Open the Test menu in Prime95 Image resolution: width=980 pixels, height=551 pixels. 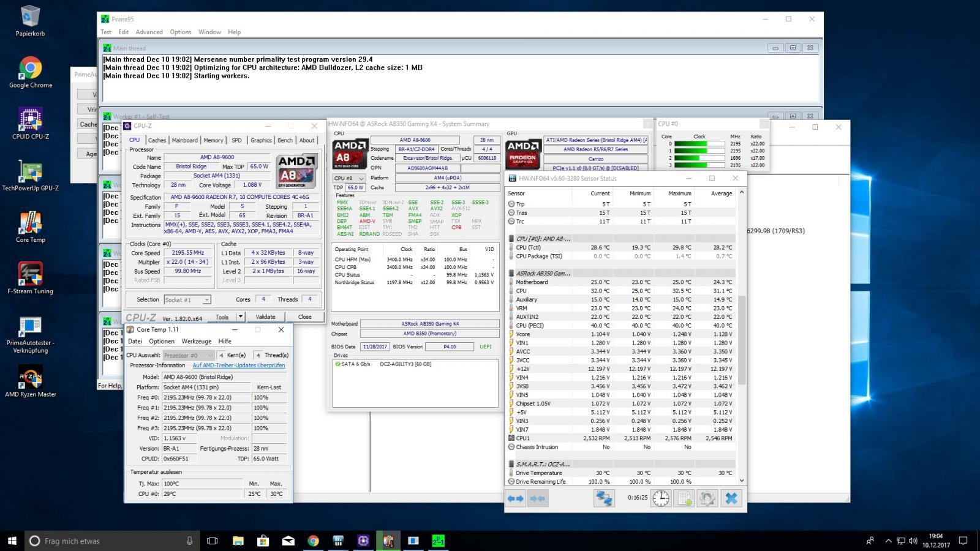click(106, 32)
